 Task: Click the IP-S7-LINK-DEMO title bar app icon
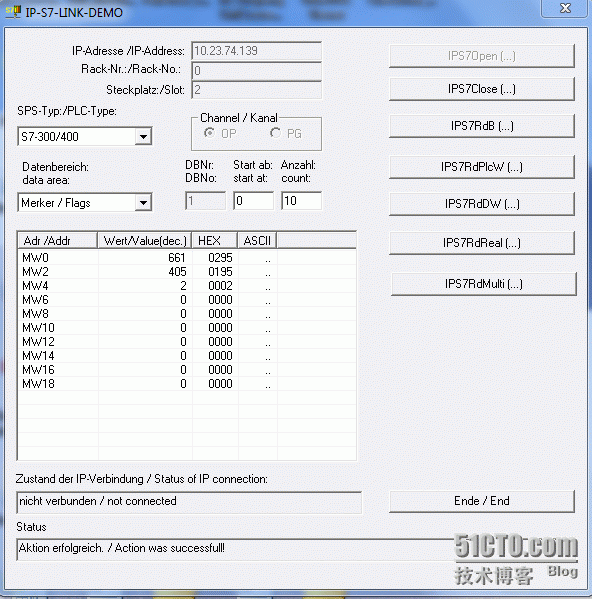[13, 12]
